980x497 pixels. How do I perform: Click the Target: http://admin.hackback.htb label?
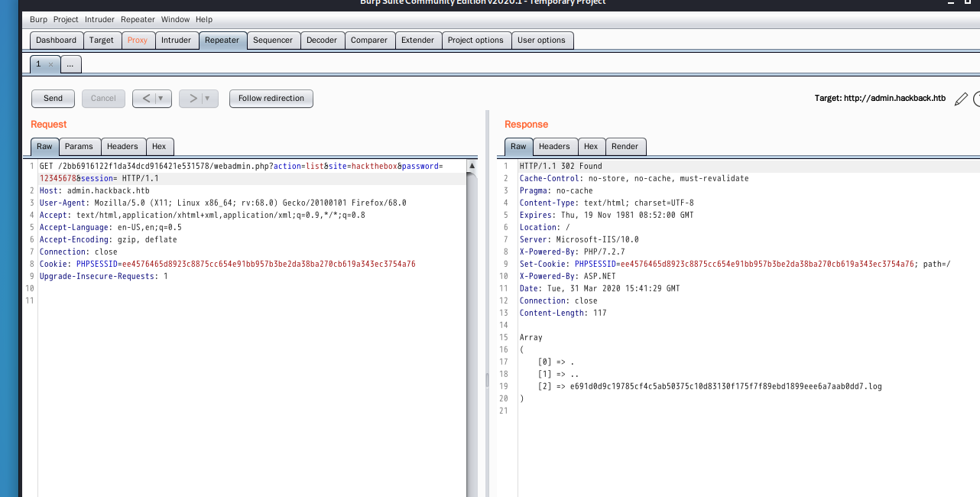(880, 99)
